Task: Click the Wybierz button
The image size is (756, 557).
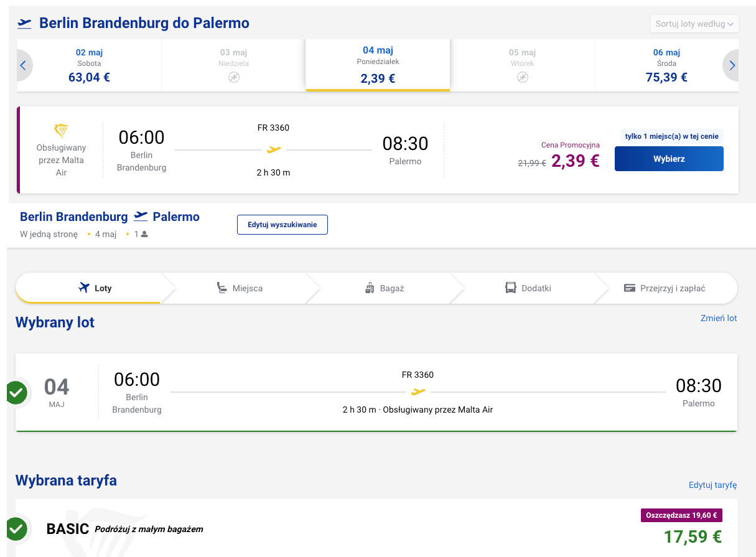Action: click(x=669, y=159)
